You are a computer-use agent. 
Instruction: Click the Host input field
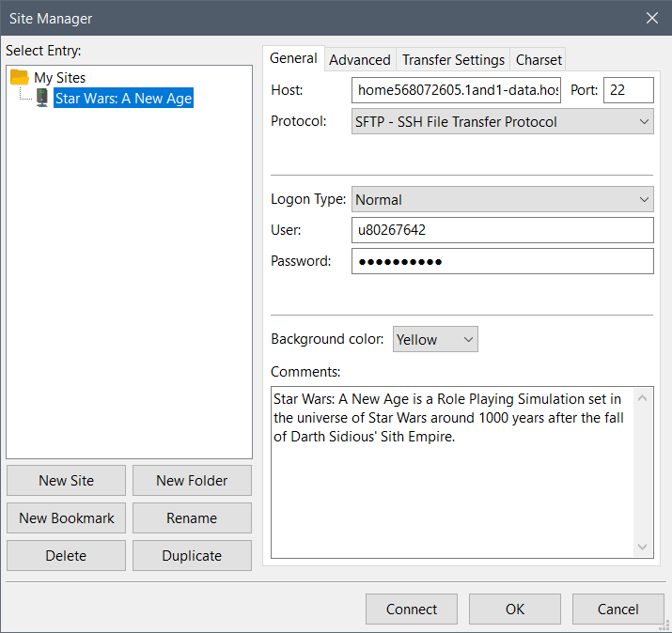point(457,90)
